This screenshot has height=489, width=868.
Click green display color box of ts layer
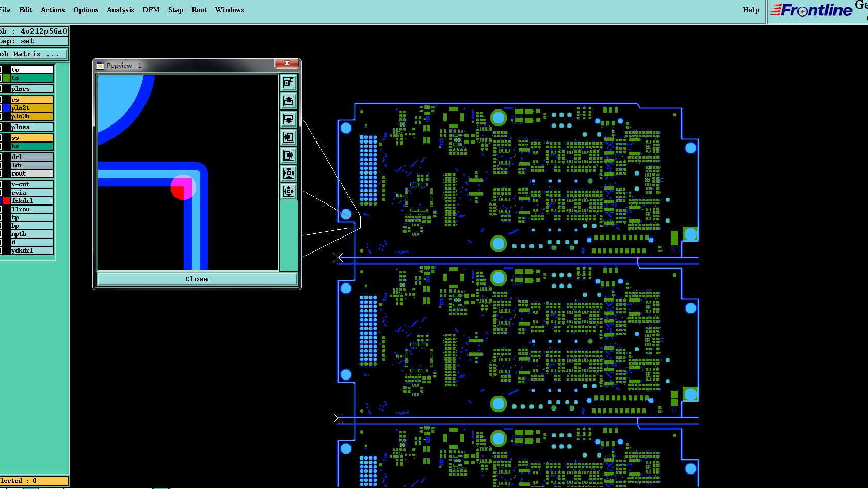pos(6,78)
